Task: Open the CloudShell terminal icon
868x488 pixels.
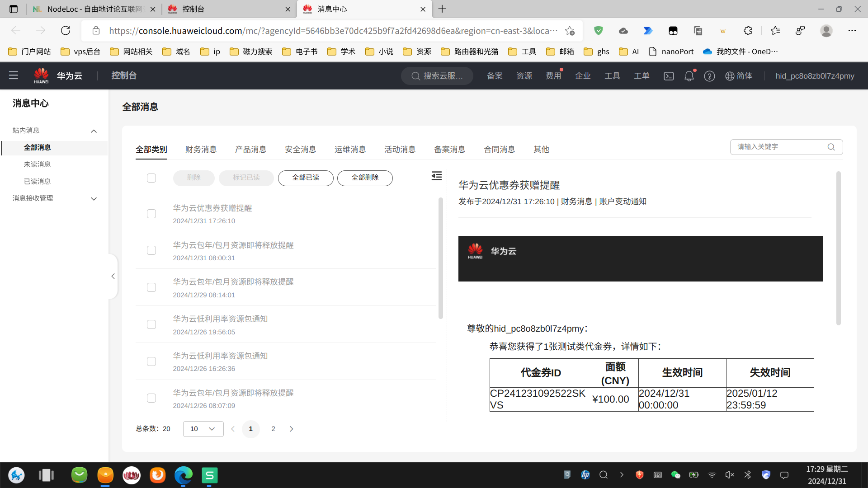Action: (669, 76)
